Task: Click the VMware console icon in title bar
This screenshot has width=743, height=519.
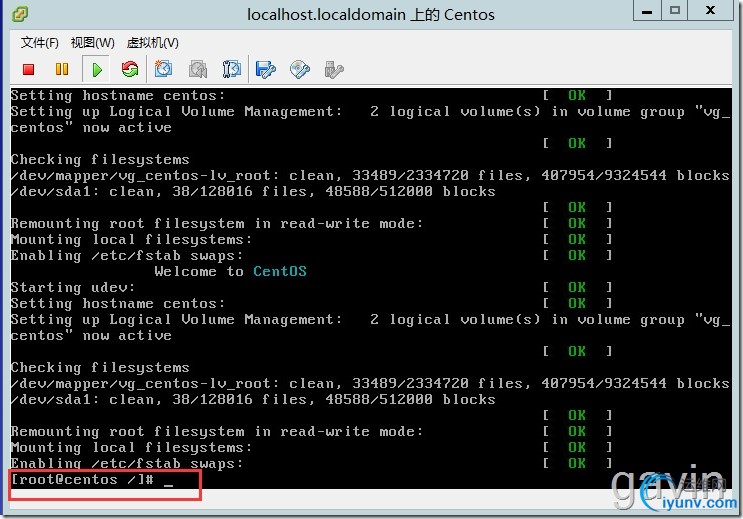Action: tap(20, 14)
